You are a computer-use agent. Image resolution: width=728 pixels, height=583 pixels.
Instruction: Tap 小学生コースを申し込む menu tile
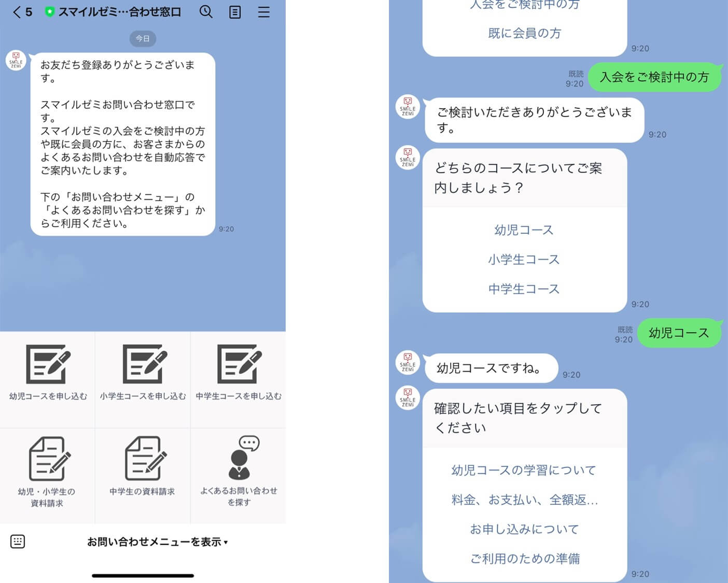[143, 379]
